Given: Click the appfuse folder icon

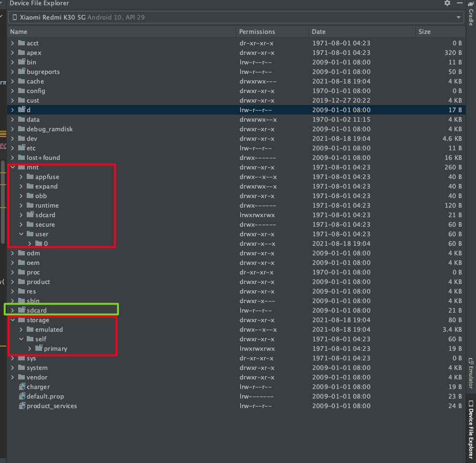Looking at the screenshot, I should pos(30,176).
